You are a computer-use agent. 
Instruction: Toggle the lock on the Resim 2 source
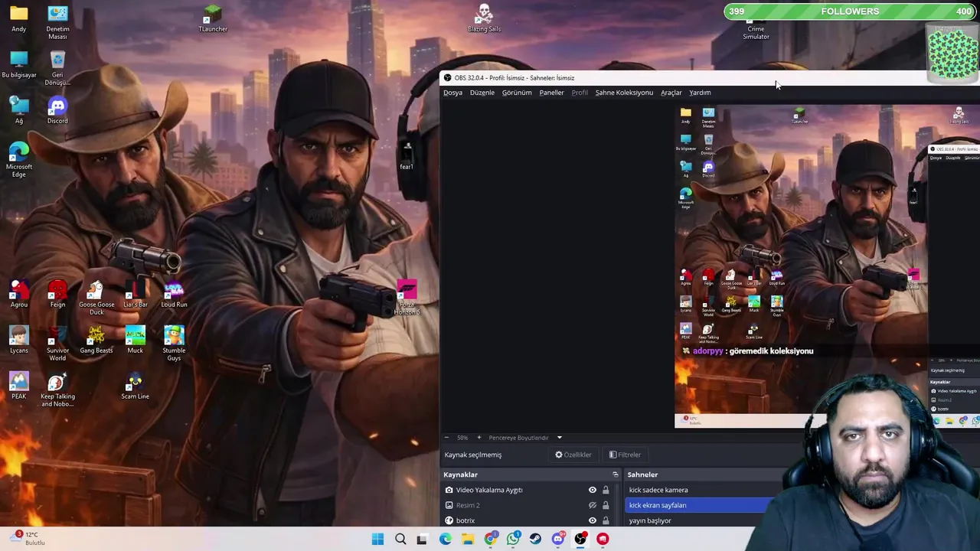(x=606, y=505)
